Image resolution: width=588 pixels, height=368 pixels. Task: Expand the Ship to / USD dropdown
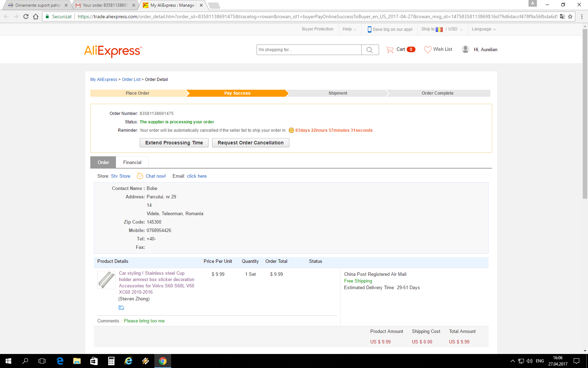coord(442,29)
